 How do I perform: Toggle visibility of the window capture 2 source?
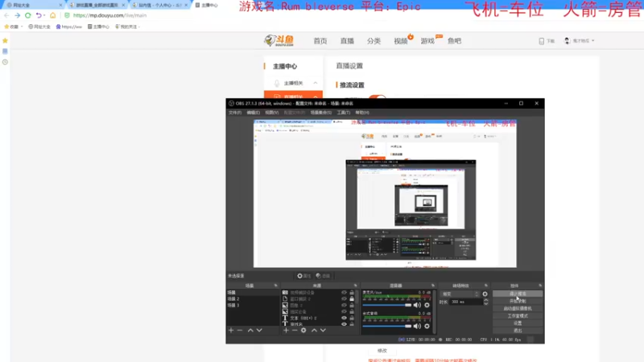click(x=344, y=298)
